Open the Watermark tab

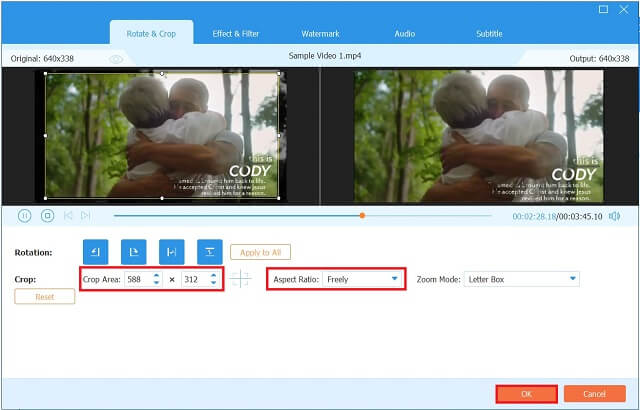click(x=320, y=34)
